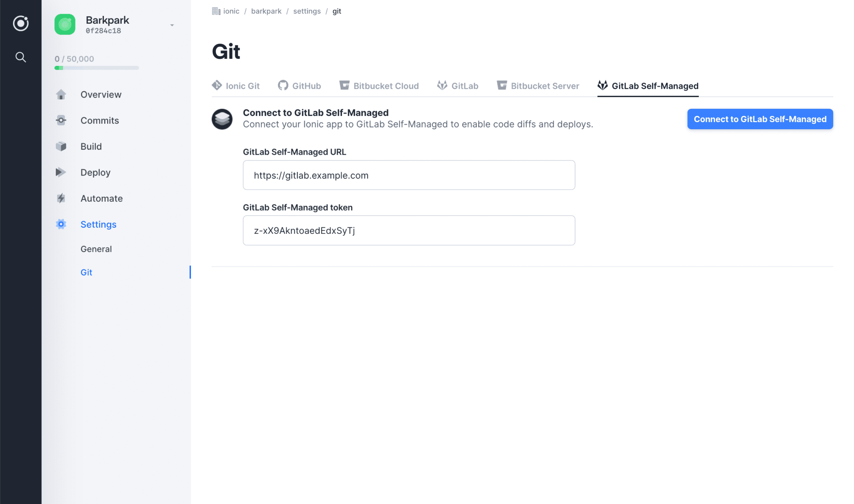The image size is (854, 504).
Task: Click the GitLab fox icon on the tab bar
Action: [x=442, y=85]
